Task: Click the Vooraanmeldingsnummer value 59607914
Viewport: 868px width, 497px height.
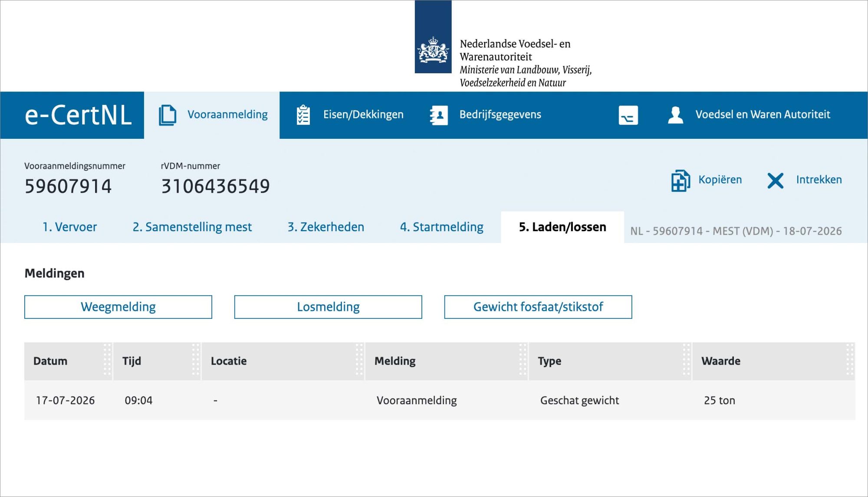Action: coord(68,186)
